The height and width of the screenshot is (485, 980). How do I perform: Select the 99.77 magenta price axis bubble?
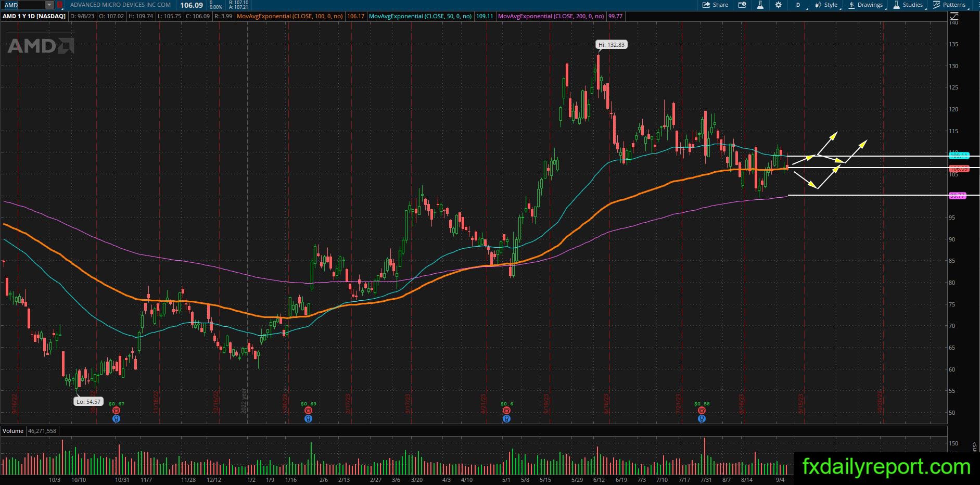point(957,196)
